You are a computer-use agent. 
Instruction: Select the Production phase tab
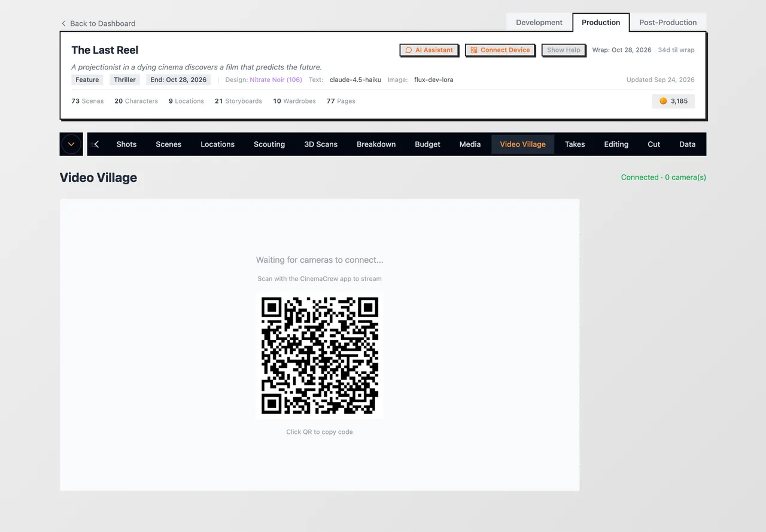[601, 22]
